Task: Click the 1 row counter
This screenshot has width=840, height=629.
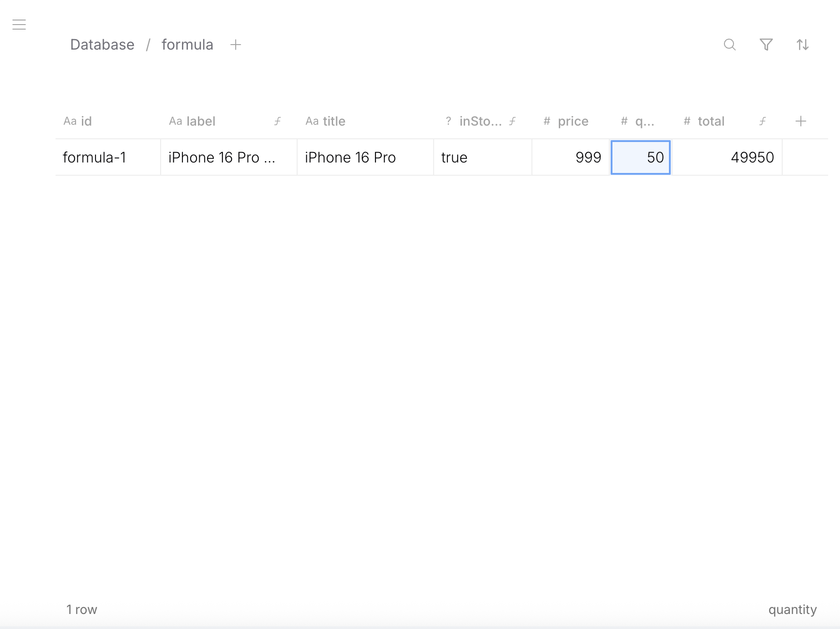Action: tap(81, 609)
